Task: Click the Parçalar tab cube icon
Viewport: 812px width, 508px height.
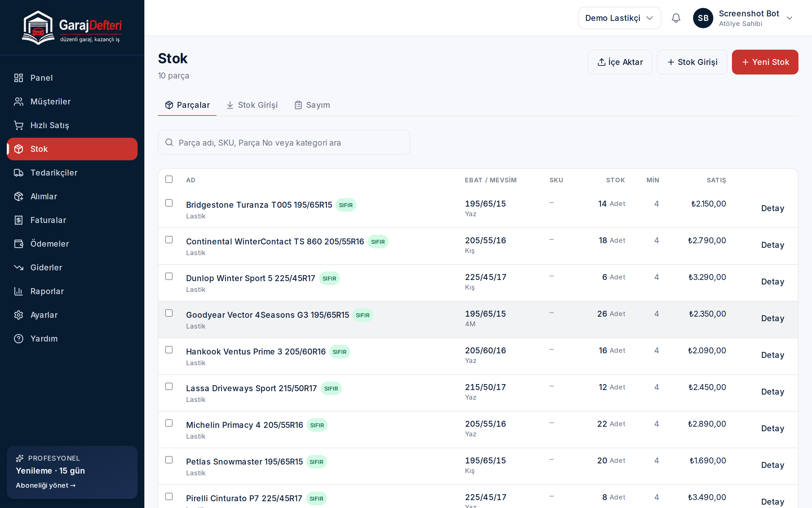Action: (169, 105)
